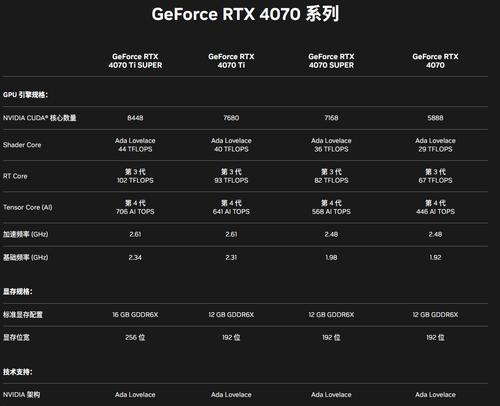Click the 67 TFLOPS RT Core value
This screenshot has height=406, width=500.
[435, 181]
